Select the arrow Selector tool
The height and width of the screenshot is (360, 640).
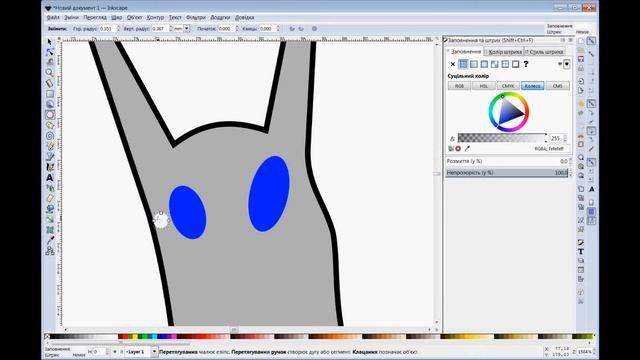pos(50,42)
